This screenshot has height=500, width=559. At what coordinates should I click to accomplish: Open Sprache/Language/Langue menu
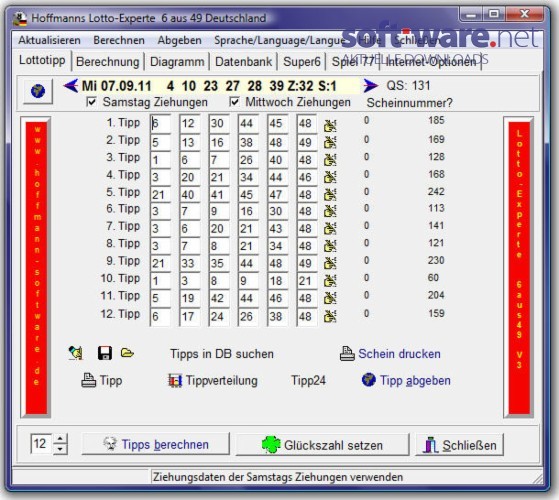click(x=280, y=40)
